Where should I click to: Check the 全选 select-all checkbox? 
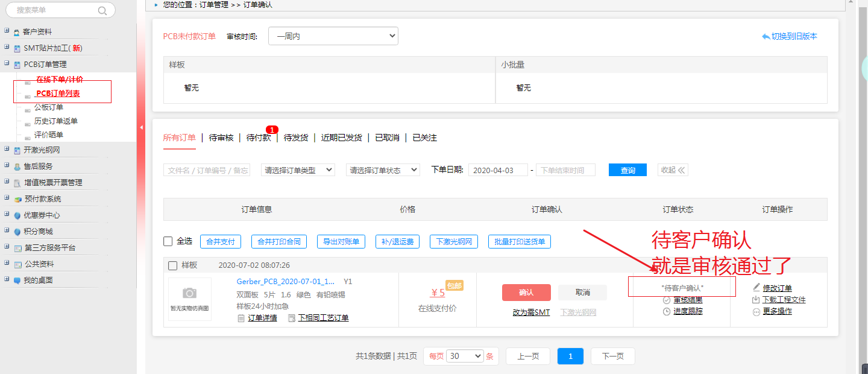click(168, 241)
